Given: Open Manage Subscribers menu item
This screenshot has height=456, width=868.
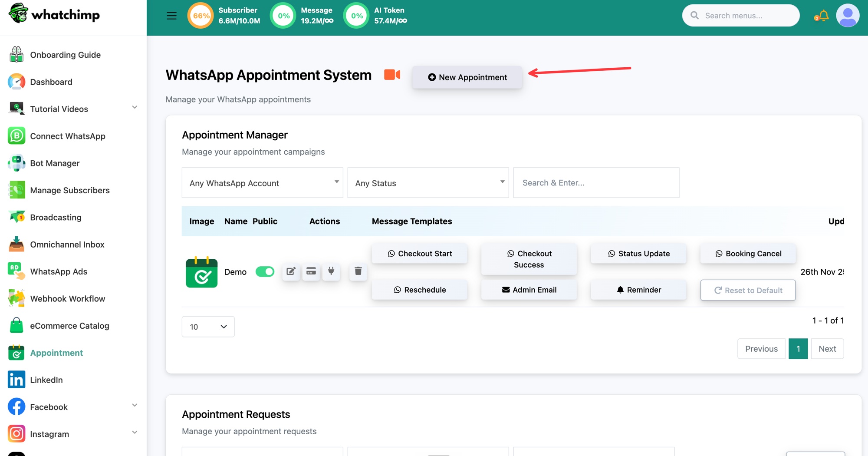Looking at the screenshot, I should 70,190.
